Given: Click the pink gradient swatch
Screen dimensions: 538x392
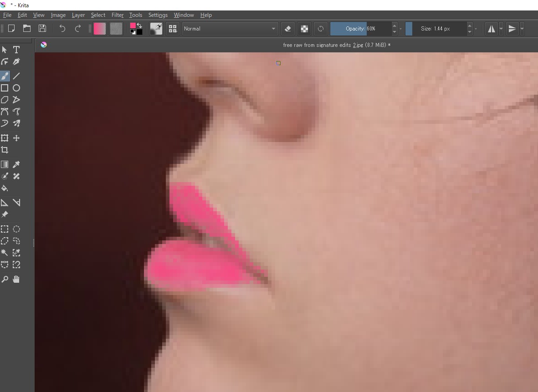Looking at the screenshot, I should 99,28.
